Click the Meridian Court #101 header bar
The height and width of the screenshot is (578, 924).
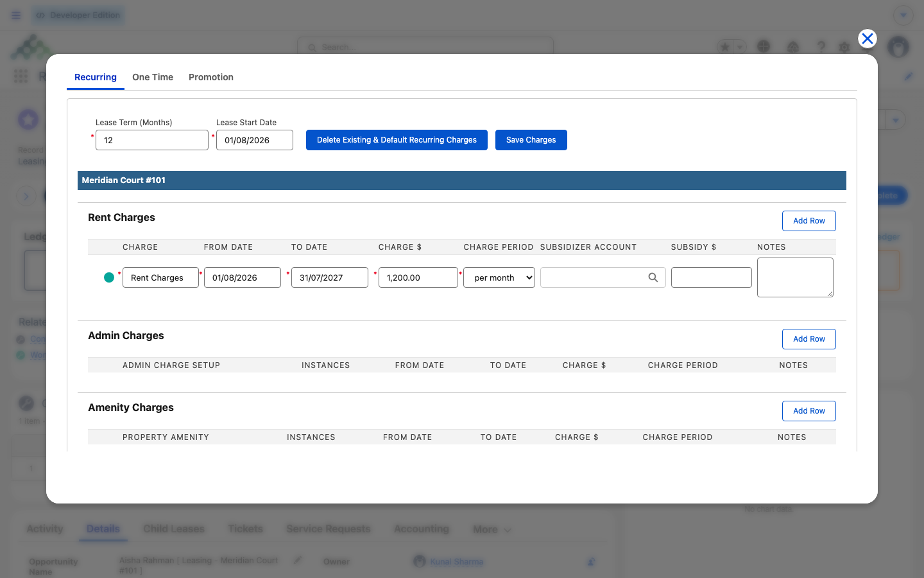coord(462,180)
